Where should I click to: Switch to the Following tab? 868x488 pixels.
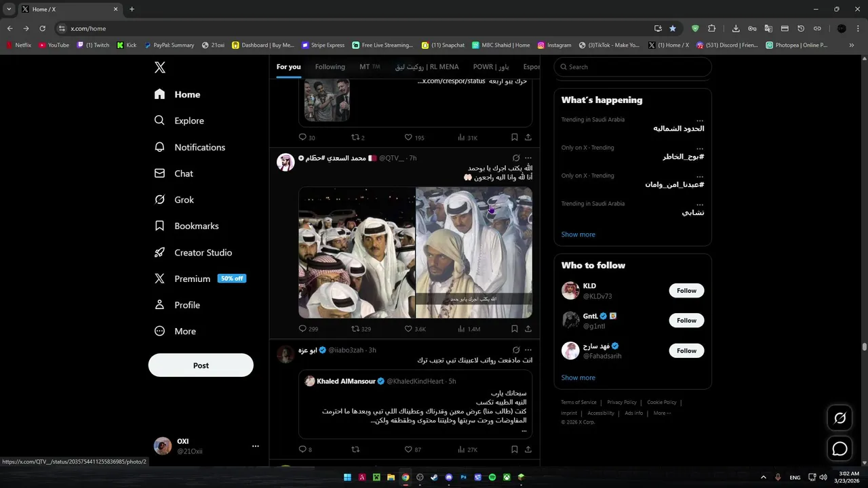click(330, 67)
